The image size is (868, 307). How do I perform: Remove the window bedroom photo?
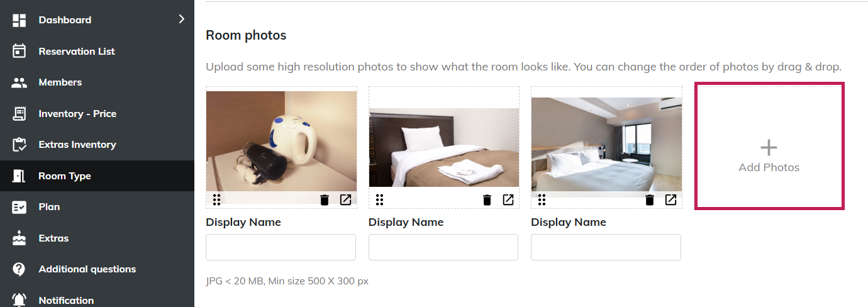click(x=650, y=200)
